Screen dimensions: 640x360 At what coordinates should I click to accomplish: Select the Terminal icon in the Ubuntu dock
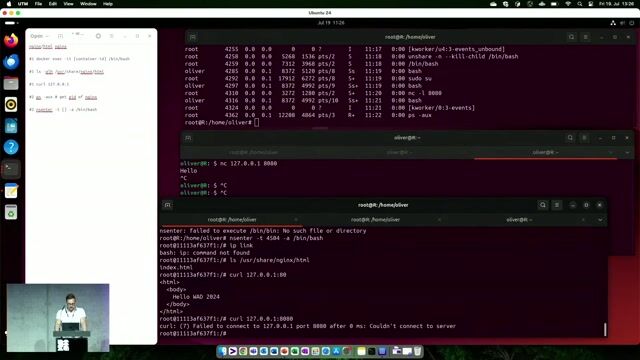(x=11, y=169)
